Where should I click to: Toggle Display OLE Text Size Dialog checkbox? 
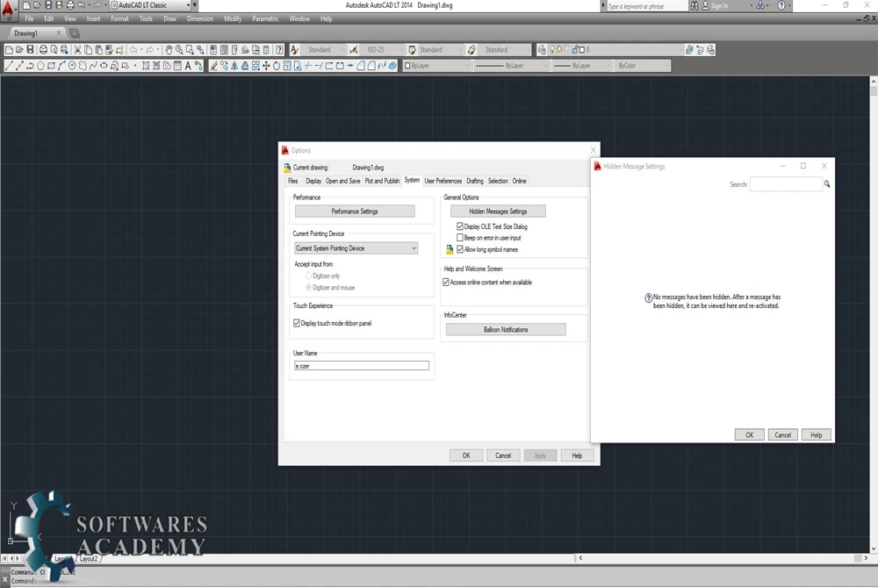pyautogui.click(x=460, y=226)
